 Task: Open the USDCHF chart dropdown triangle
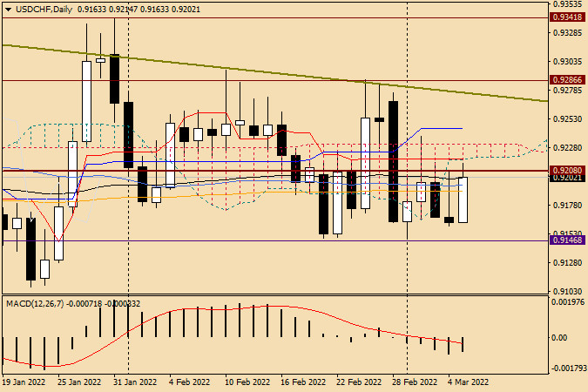pos(8,10)
